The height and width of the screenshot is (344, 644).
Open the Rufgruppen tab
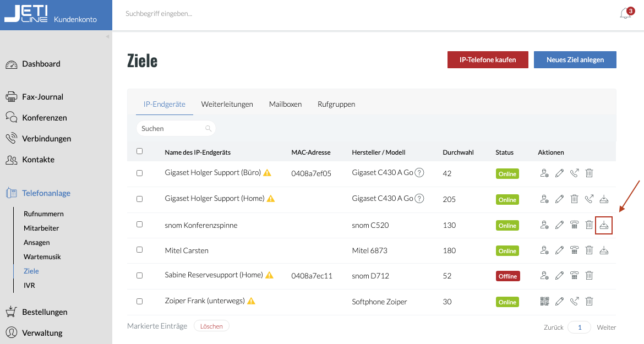[336, 104]
